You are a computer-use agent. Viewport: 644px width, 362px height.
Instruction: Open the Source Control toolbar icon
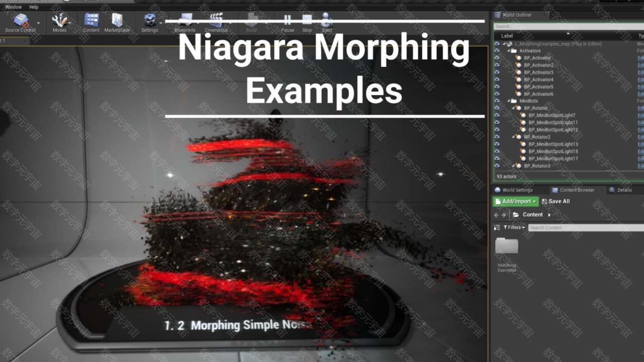[x=21, y=20]
